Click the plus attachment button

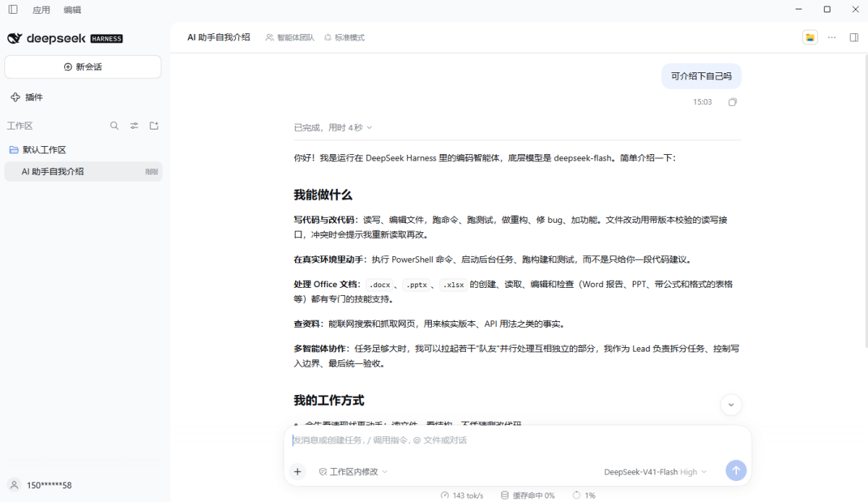(297, 472)
